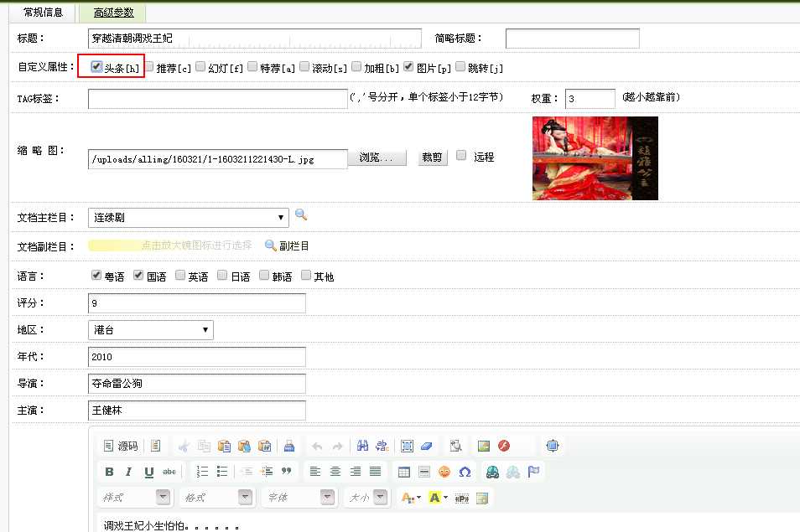Switch to the 高级参数 tab
The image size is (800, 532).
click(x=113, y=13)
